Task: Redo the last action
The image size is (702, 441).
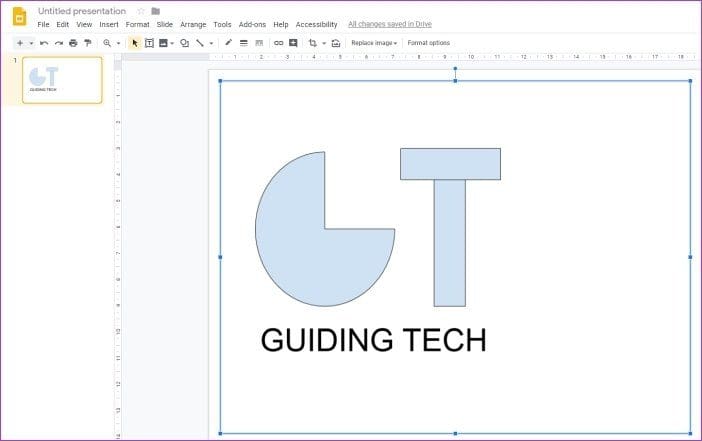Action: pyautogui.click(x=59, y=43)
